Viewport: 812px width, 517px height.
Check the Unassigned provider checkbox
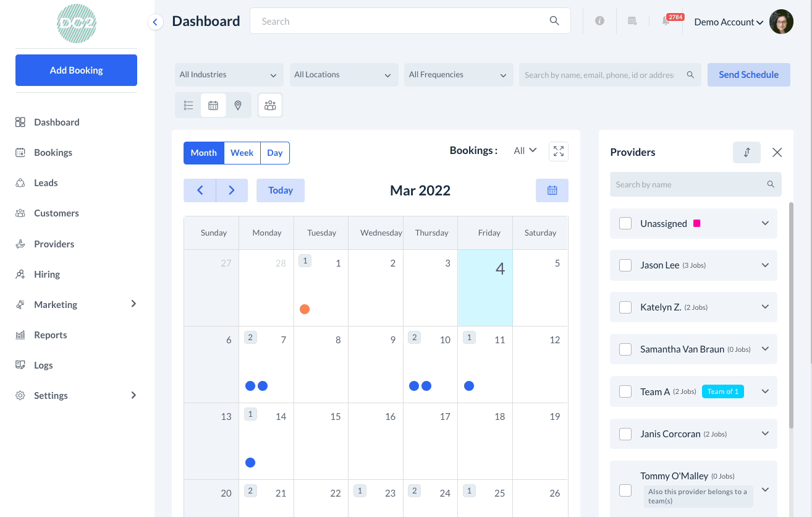pyautogui.click(x=625, y=223)
